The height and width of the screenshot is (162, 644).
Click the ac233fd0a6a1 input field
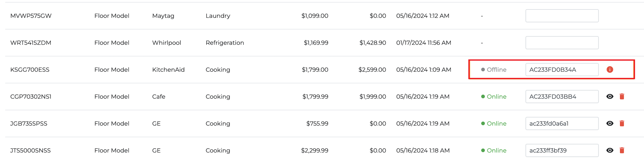point(562,123)
